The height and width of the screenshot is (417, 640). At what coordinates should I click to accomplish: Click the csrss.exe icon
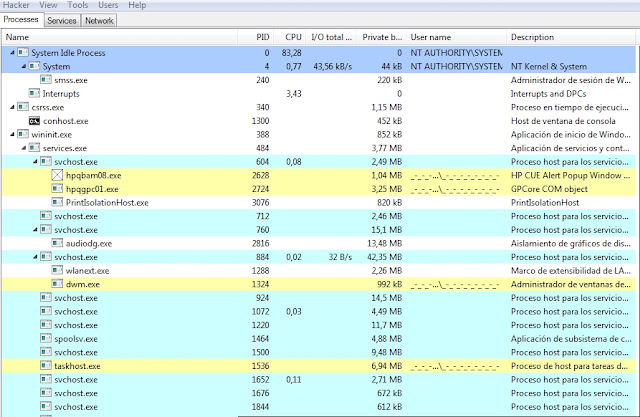(23, 107)
